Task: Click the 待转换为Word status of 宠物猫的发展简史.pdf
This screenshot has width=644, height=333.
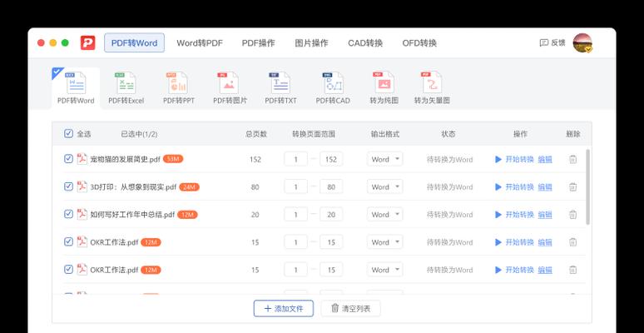Action: tap(450, 160)
